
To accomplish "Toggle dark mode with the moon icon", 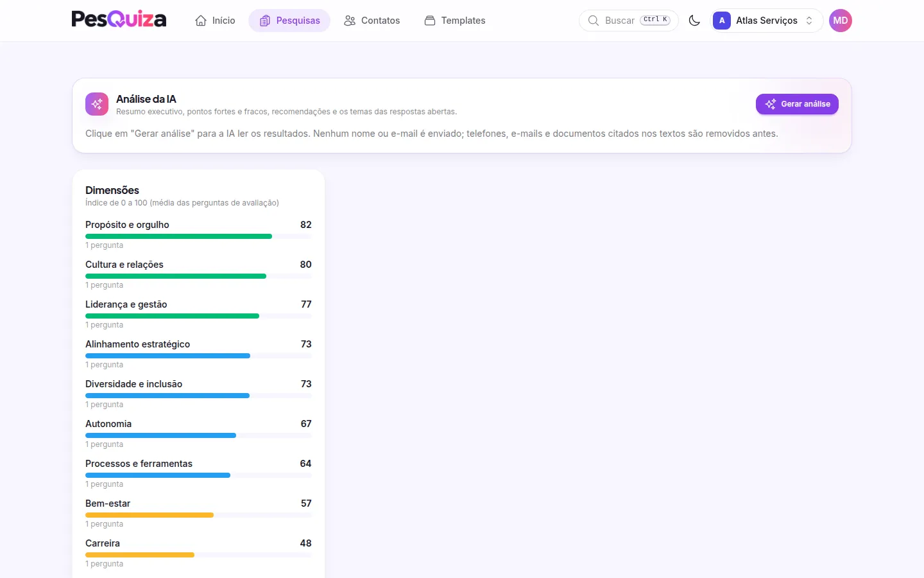I will [694, 21].
